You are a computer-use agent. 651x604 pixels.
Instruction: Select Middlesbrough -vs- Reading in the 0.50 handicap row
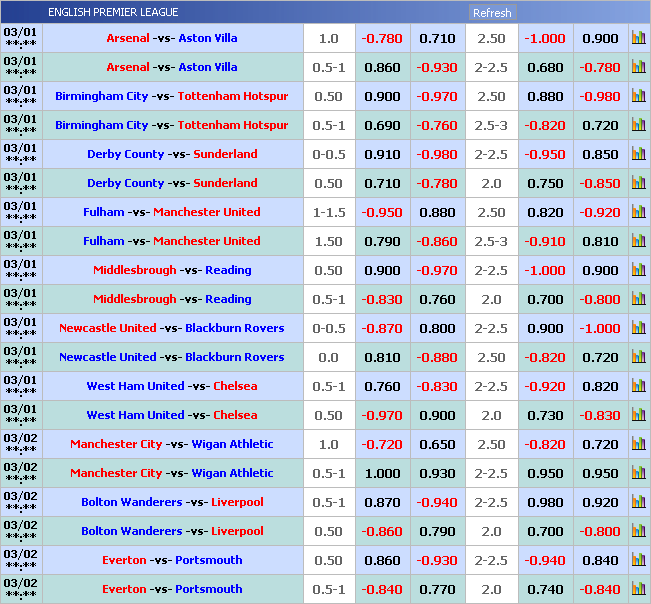(172, 270)
